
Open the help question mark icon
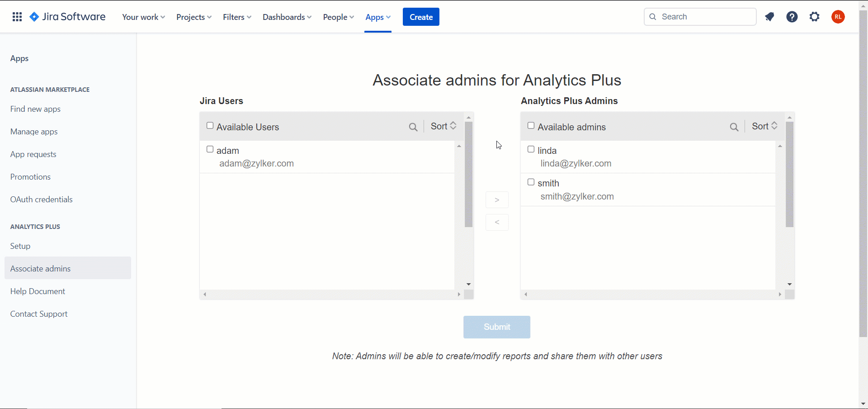(x=792, y=17)
